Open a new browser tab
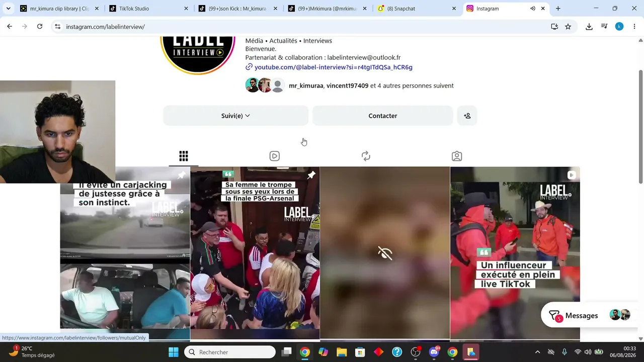The image size is (644, 362). tap(558, 9)
